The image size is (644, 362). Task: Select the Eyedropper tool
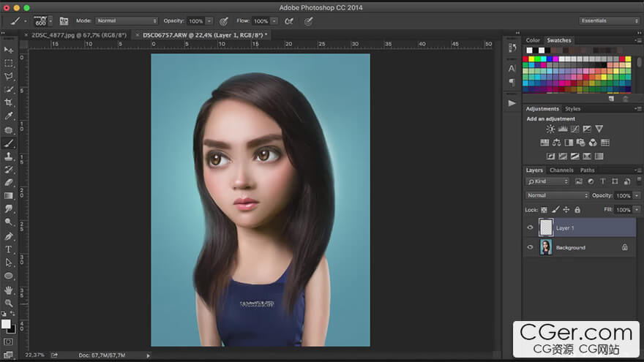point(8,116)
